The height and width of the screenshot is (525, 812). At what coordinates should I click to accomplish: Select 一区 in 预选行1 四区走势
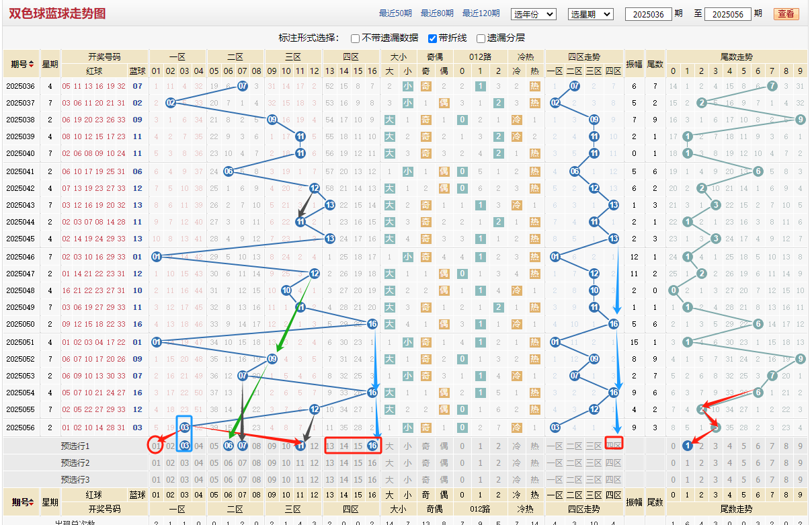coord(555,446)
